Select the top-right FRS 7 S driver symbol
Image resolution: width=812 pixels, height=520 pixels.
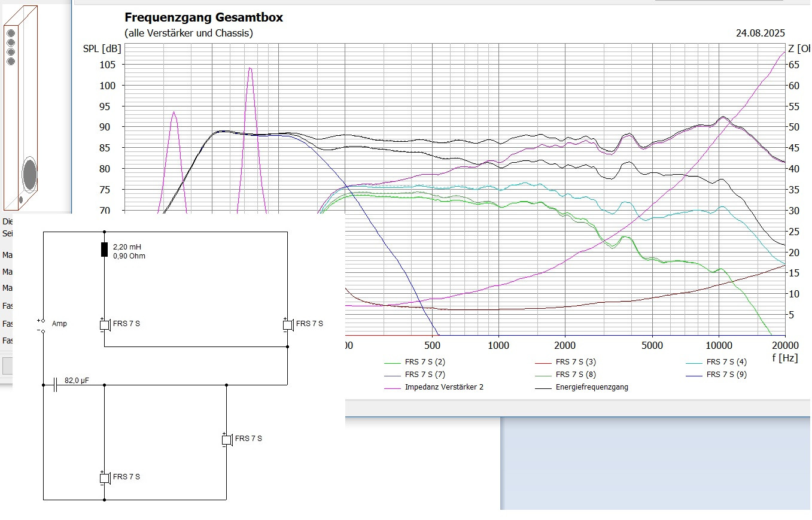(x=288, y=324)
